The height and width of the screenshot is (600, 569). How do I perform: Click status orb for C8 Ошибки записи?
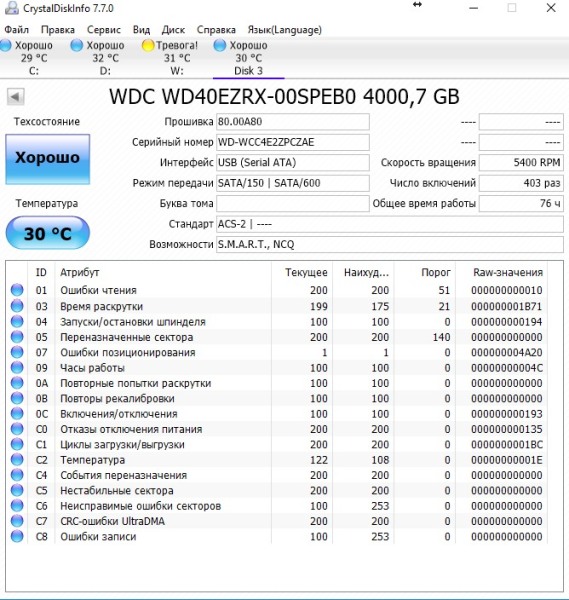point(17,536)
